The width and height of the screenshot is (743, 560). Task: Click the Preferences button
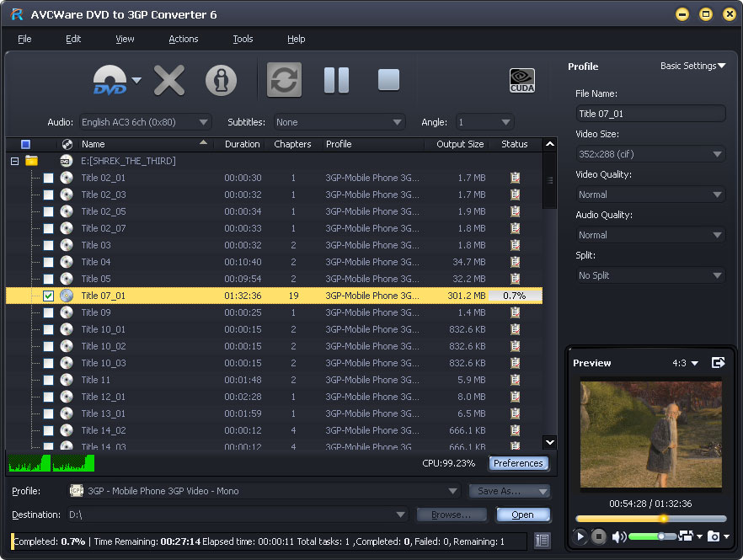click(518, 463)
